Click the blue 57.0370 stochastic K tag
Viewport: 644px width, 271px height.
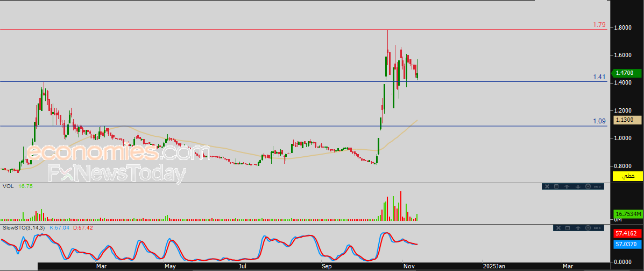point(627,244)
